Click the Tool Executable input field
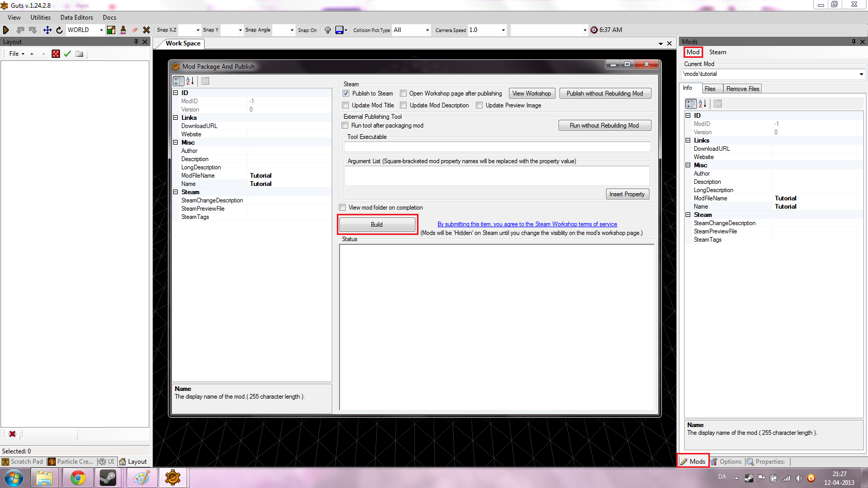This screenshot has width=868, height=488. pyautogui.click(x=498, y=147)
